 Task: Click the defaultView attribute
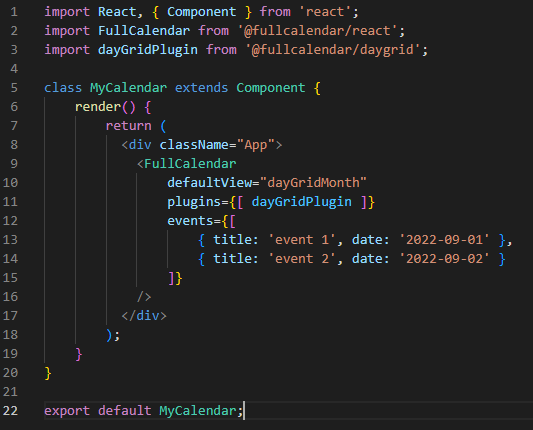click(x=209, y=183)
